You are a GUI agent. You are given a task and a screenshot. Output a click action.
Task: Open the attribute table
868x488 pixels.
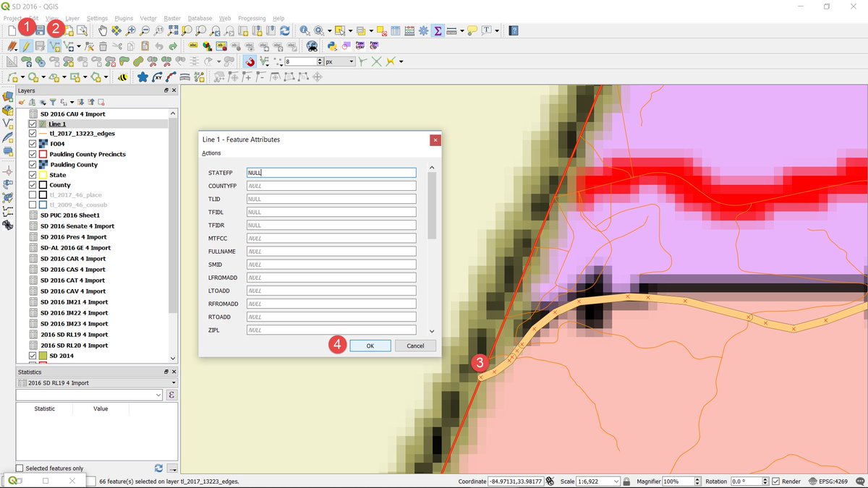[x=396, y=31]
